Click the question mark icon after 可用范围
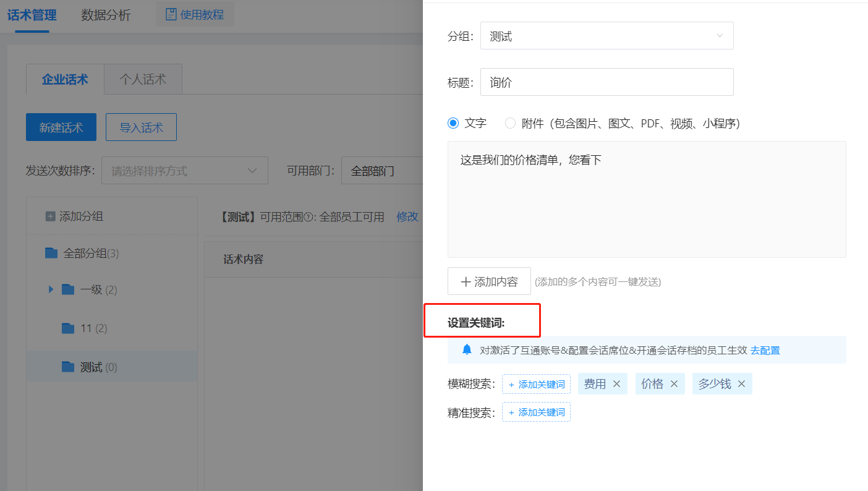868x491 pixels. pos(307,217)
